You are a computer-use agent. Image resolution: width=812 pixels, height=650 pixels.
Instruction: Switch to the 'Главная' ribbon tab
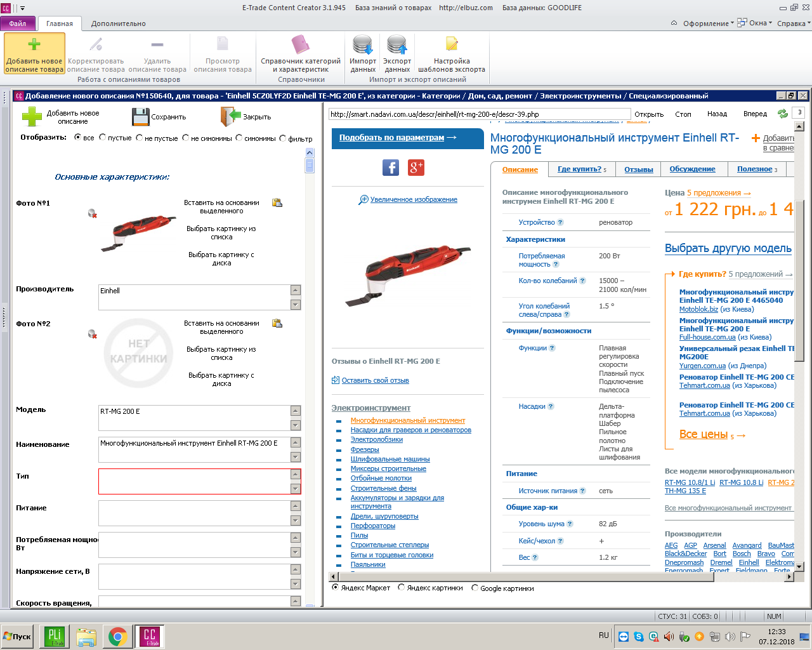pyautogui.click(x=60, y=23)
